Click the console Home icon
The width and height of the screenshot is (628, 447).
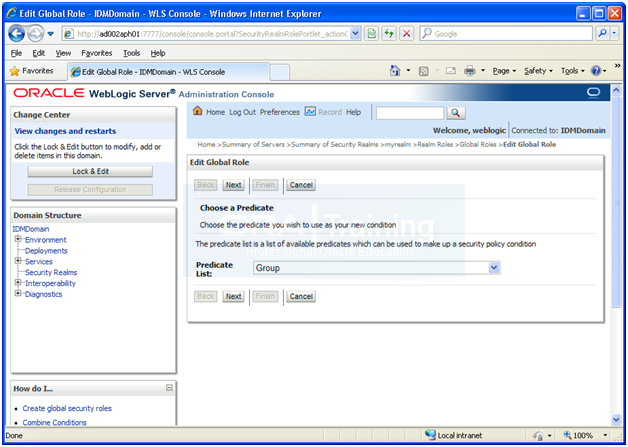[197, 111]
